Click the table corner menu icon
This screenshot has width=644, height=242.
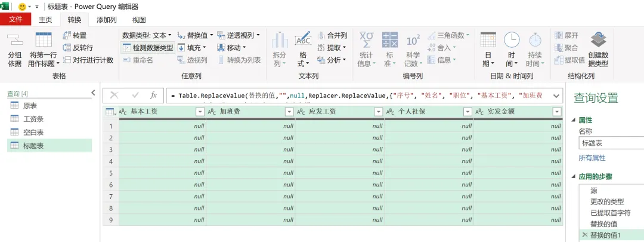click(110, 112)
